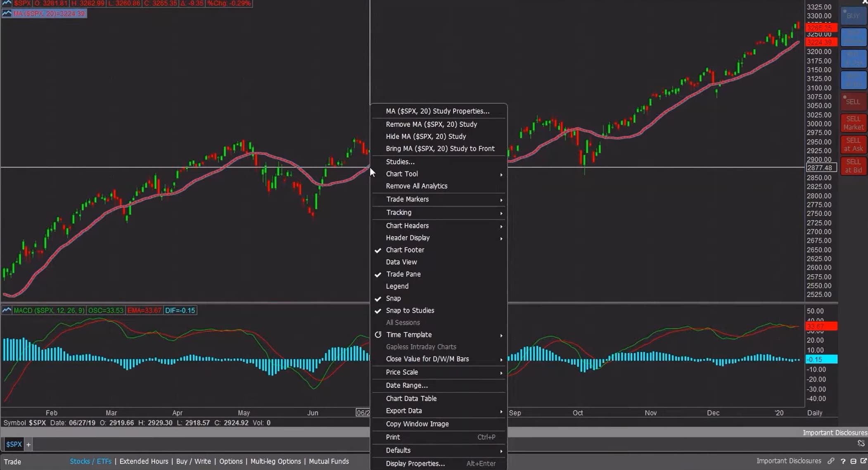Click the broken-link icon above the bottom bar
Image resolution: width=868 pixels, height=470 pixels.
861,444
